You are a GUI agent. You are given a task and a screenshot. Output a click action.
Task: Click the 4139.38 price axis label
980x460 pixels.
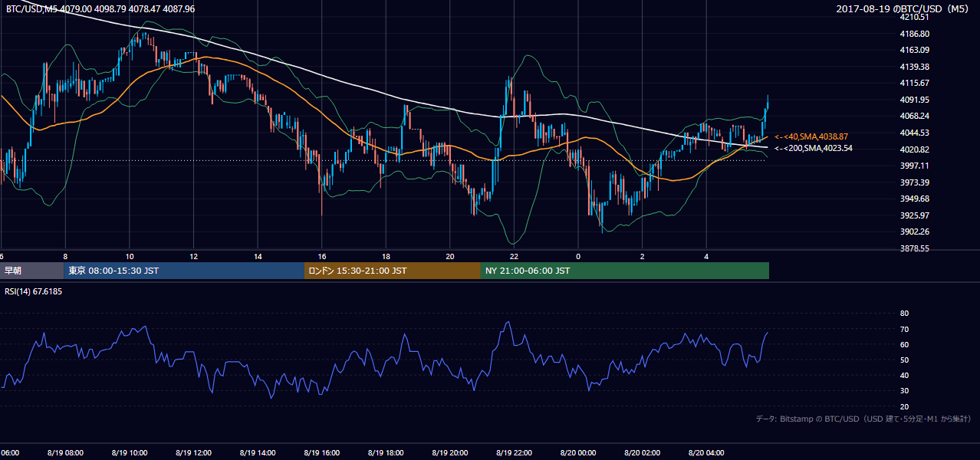click(x=915, y=67)
